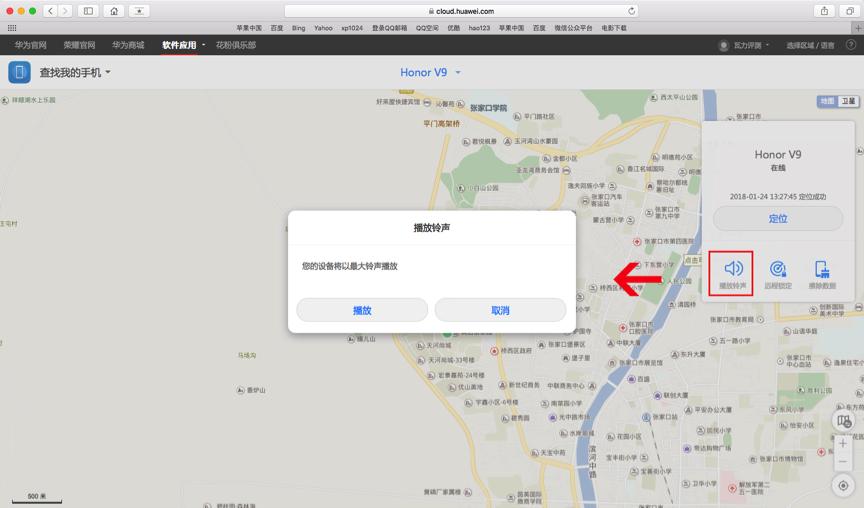Click the new tab plus button

click(857, 28)
